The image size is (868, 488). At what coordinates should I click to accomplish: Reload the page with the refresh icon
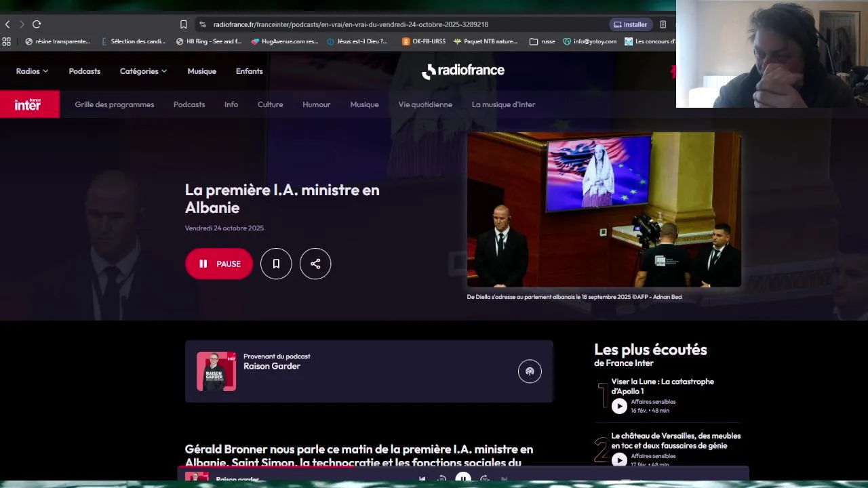(x=37, y=24)
